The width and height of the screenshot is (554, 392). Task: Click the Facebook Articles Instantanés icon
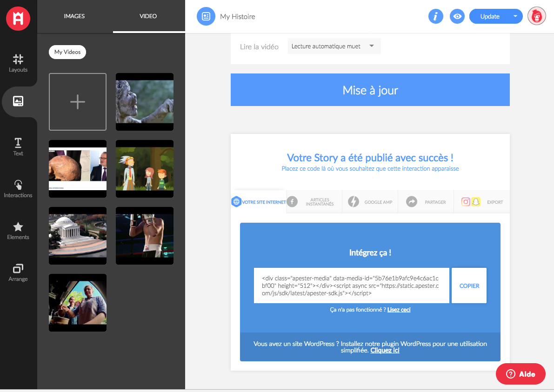point(292,202)
